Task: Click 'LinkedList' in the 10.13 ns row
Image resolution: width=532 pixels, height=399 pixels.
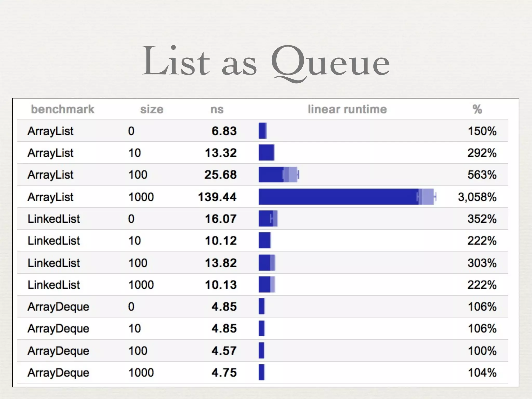Action: [x=54, y=285]
